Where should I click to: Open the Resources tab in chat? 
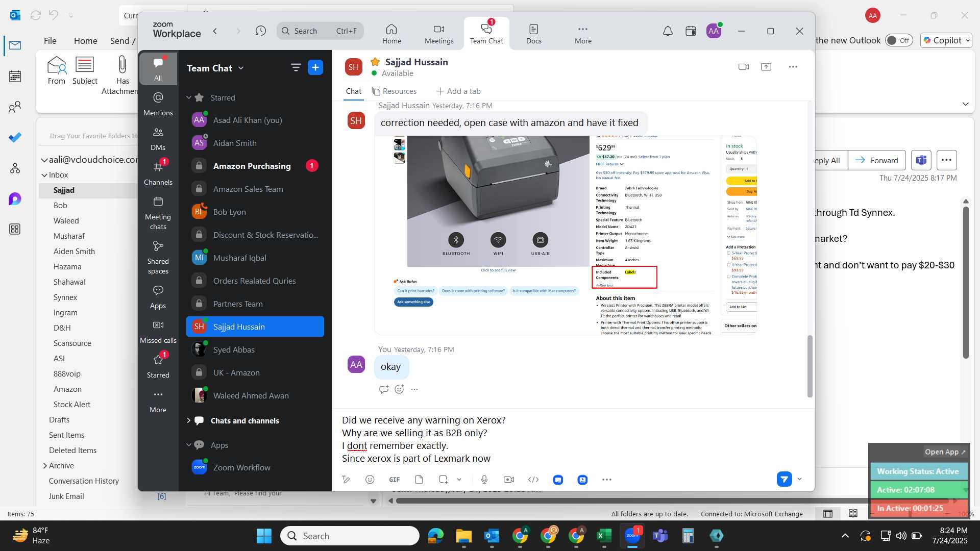[x=394, y=91]
